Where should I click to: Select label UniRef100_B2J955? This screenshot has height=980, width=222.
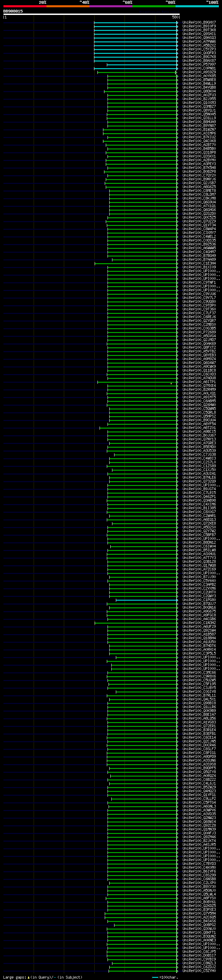(199, 99)
